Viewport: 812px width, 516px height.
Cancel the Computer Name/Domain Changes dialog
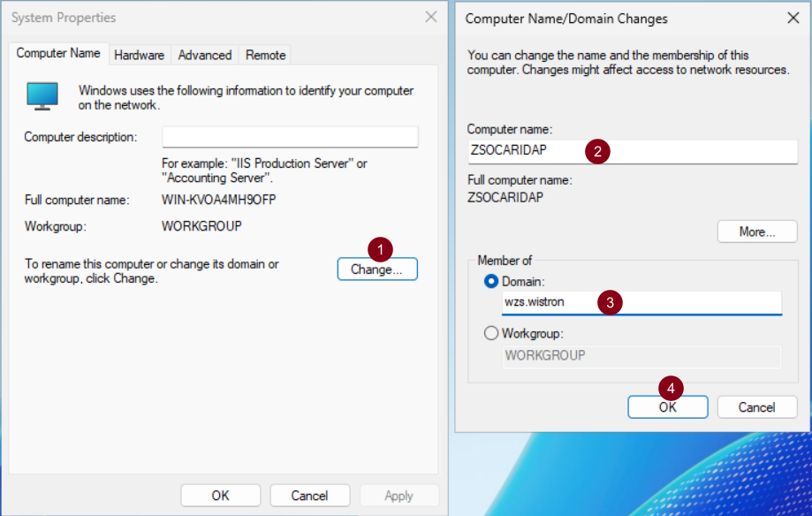tap(756, 407)
